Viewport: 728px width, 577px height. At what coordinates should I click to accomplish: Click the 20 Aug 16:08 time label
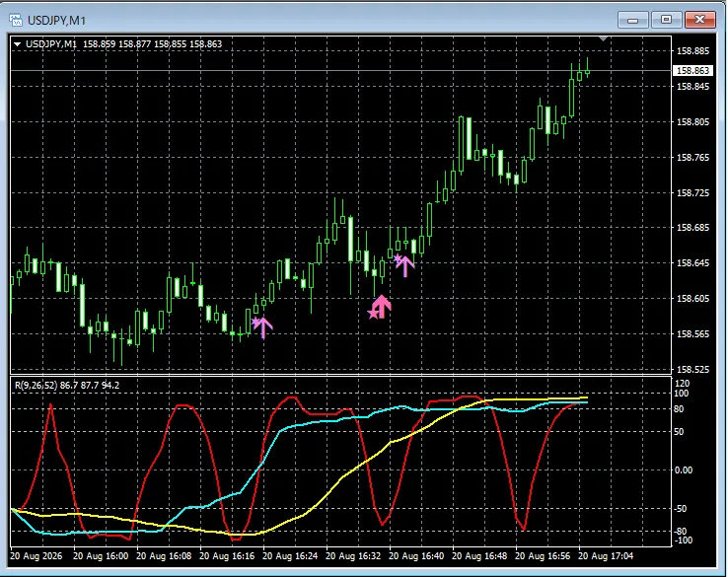(x=164, y=556)
